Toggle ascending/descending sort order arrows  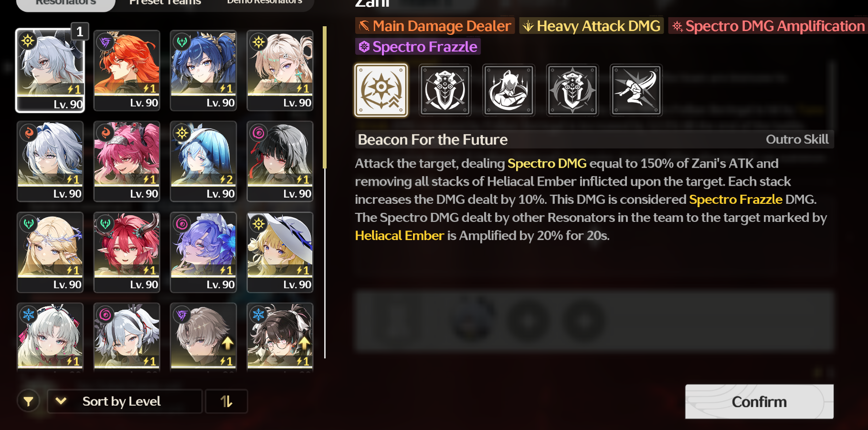pos(226,401)
